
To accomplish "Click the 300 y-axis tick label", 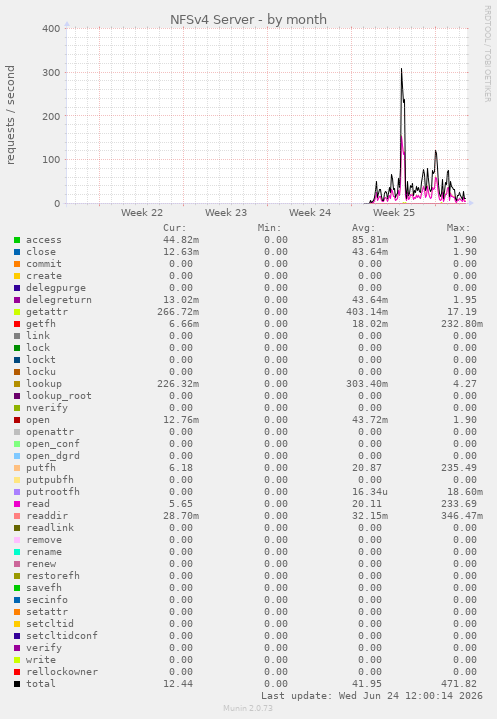I will (x=51, y=72).
